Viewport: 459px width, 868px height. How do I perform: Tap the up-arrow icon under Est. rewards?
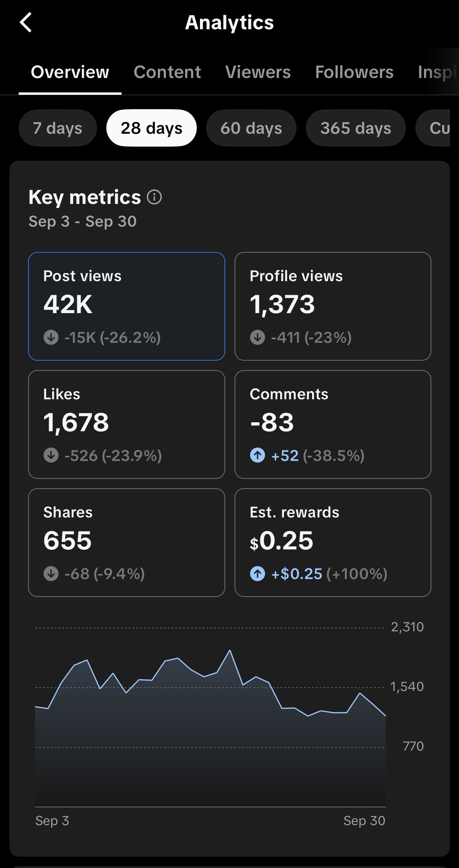pyautogui.click(x=258, y=574)
